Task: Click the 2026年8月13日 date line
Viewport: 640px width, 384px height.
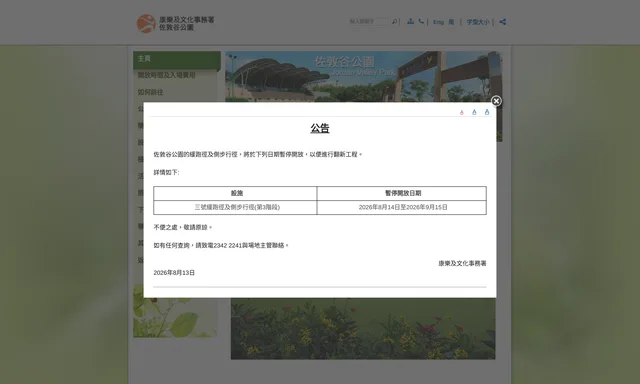Action: point(174,273)
